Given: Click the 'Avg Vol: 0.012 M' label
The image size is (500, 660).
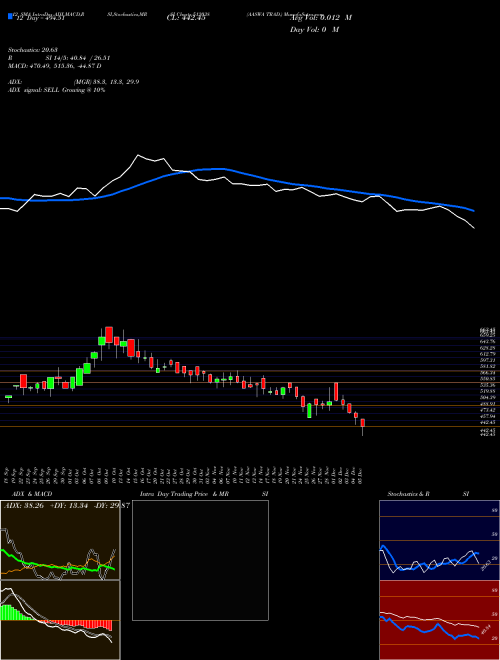Looking at the screenshot, I should tap(320, 18).
